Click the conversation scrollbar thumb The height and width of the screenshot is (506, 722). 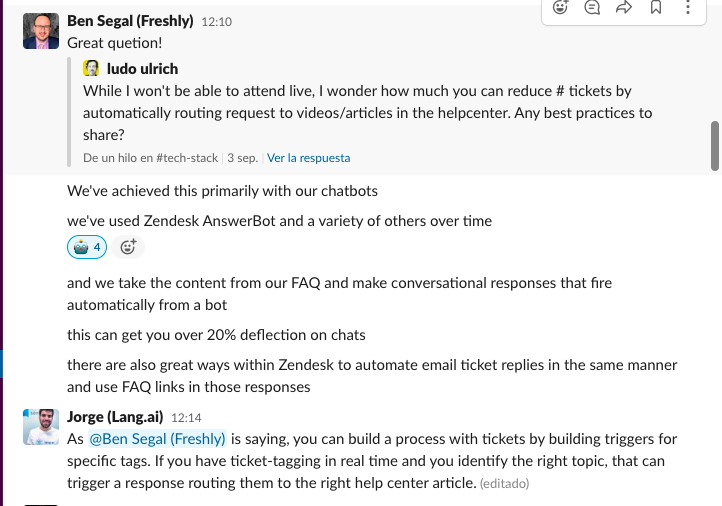tap(715, 146)
